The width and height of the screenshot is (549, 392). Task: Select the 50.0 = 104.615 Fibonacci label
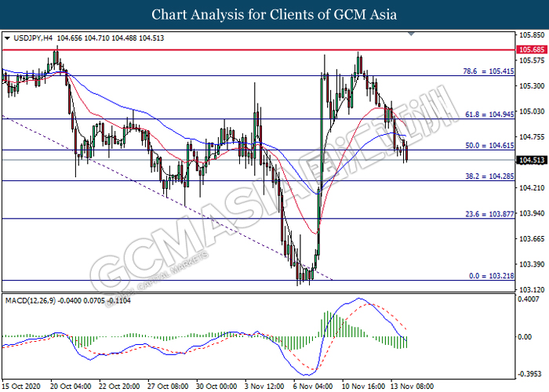pyautogui.click(x=489, y=145)
